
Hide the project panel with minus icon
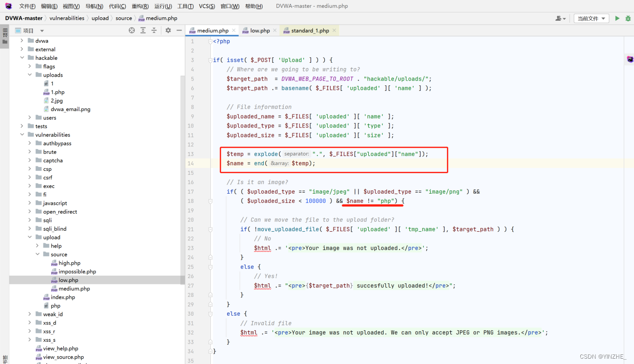[x=179, y=30]
